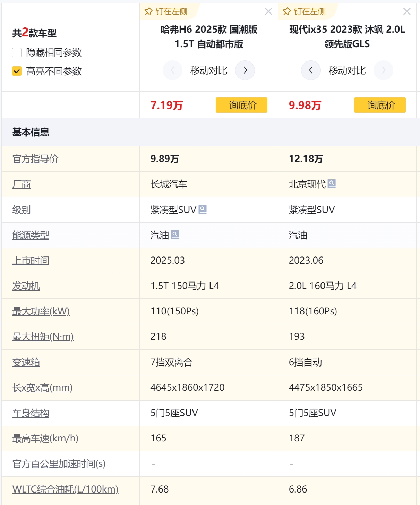Image resolution: width=420 pixels, height=505 pixels.
Task: Select the 7.68 fuel consumption value
Action: (160, 489)
